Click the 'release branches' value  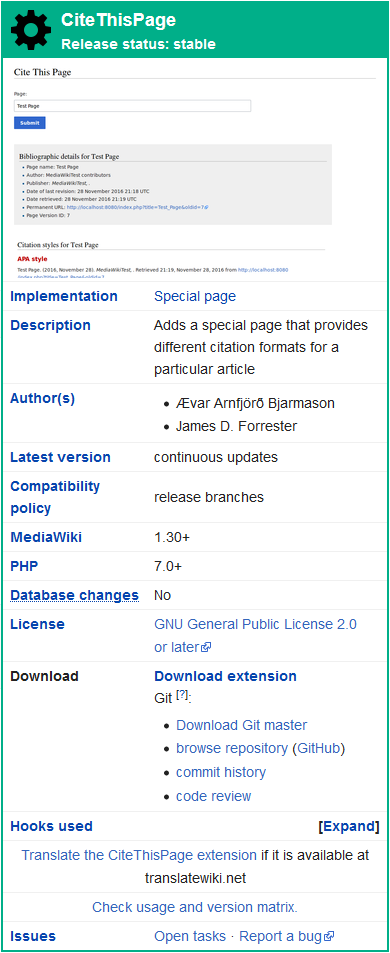(x=209, y=497)
